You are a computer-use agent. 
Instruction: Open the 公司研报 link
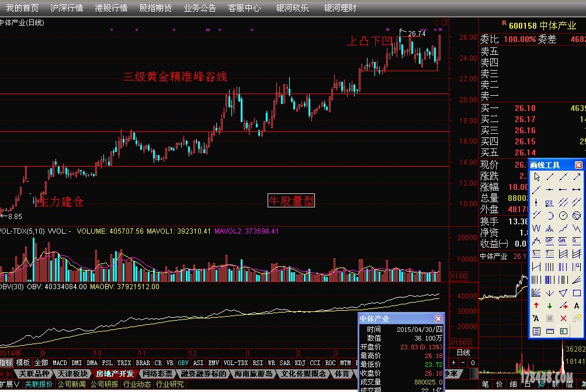(104, 384)
